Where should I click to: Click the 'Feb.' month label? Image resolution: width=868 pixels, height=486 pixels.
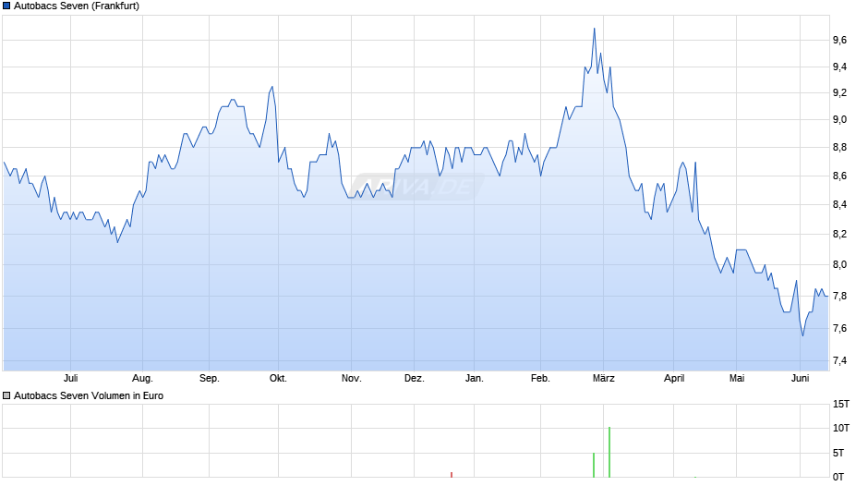point(540,379)
